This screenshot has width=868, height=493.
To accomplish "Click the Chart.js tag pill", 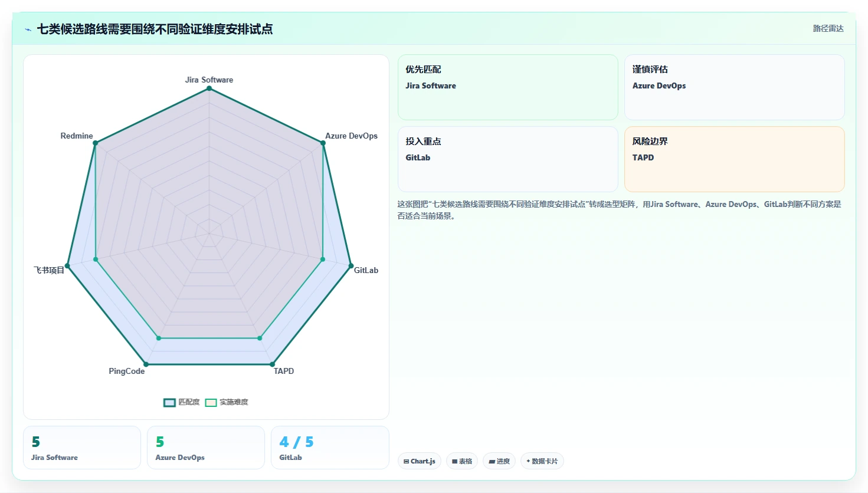I will (x=420, y=461).
